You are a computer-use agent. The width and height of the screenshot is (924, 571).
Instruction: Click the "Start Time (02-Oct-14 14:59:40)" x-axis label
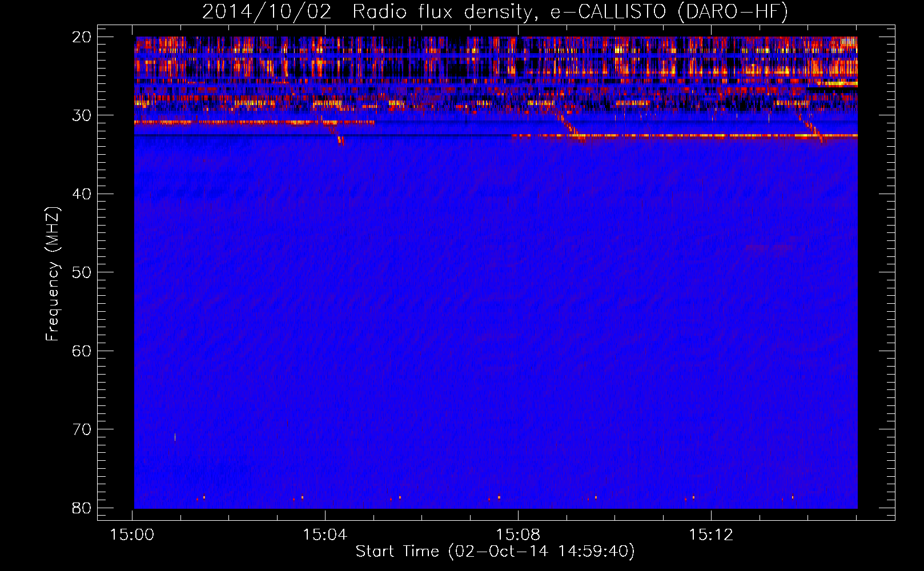[x=495, y=552]
